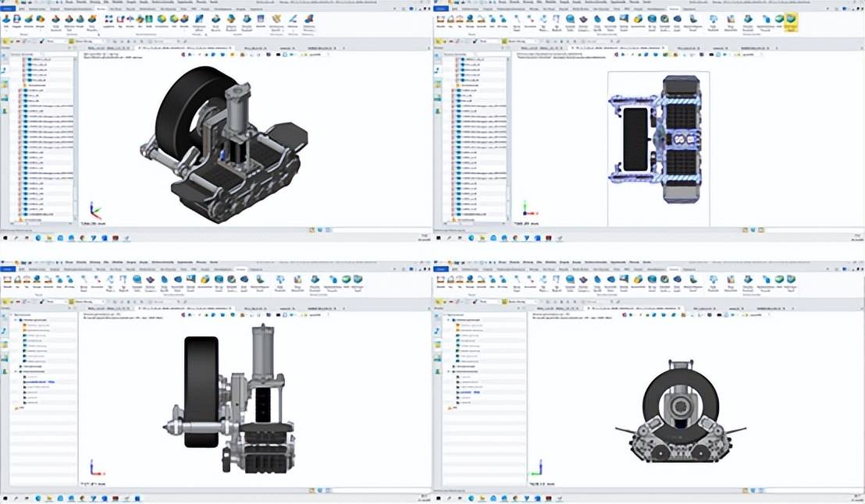The width and height of the screenshot is (865, 504).
Task: Expand the top root node in side-view model tree
Action: point(12,314)
